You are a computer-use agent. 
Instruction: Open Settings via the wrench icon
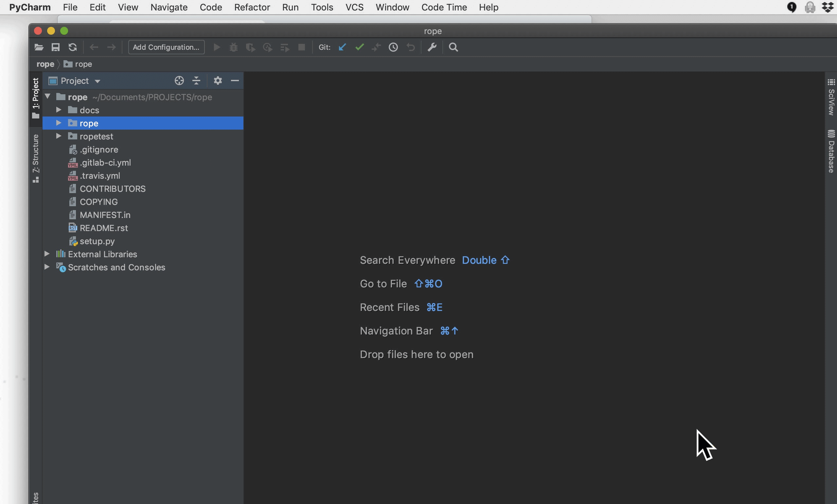click(432, 47)
